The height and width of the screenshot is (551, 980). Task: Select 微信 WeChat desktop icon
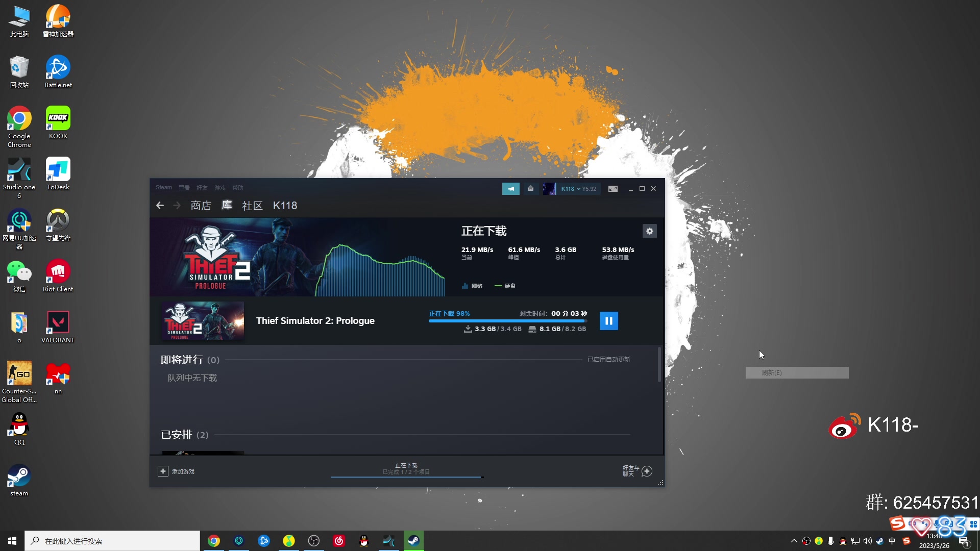pyautogui.click(x=19, y=276)
